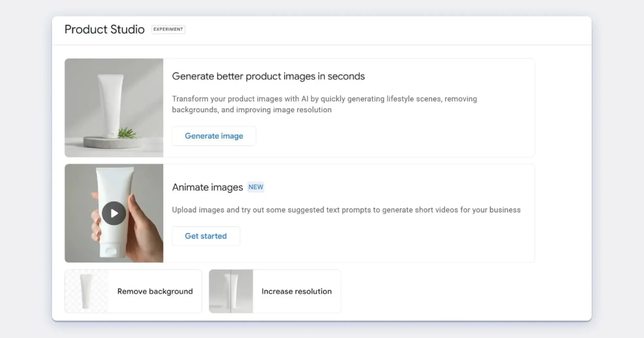Image resolution: width=644 pixels, height=338 pixels.
Task: Click the Transform your product images description
Action: (x=325, y=104)
